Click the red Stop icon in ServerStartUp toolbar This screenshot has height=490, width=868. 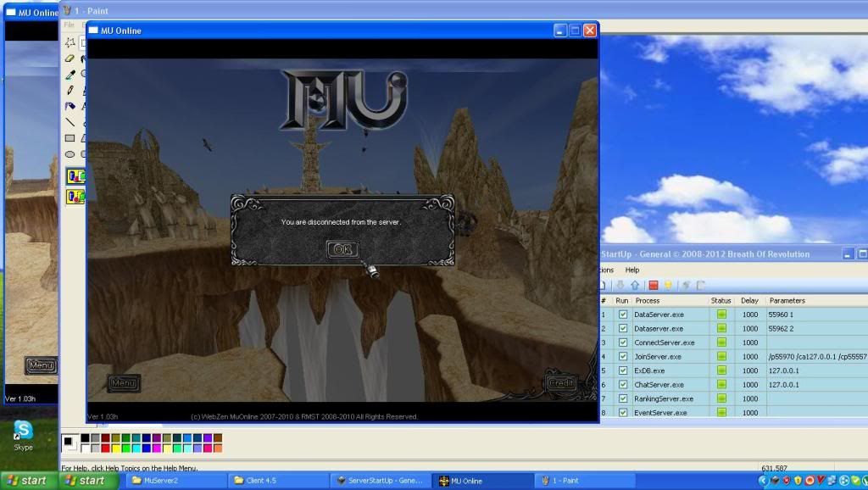(x=653, y=285)
